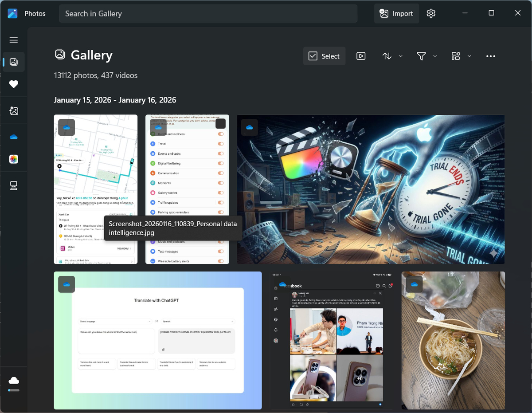
Task: Expand the Filter dropdown
Action: (x=426, y=56)
